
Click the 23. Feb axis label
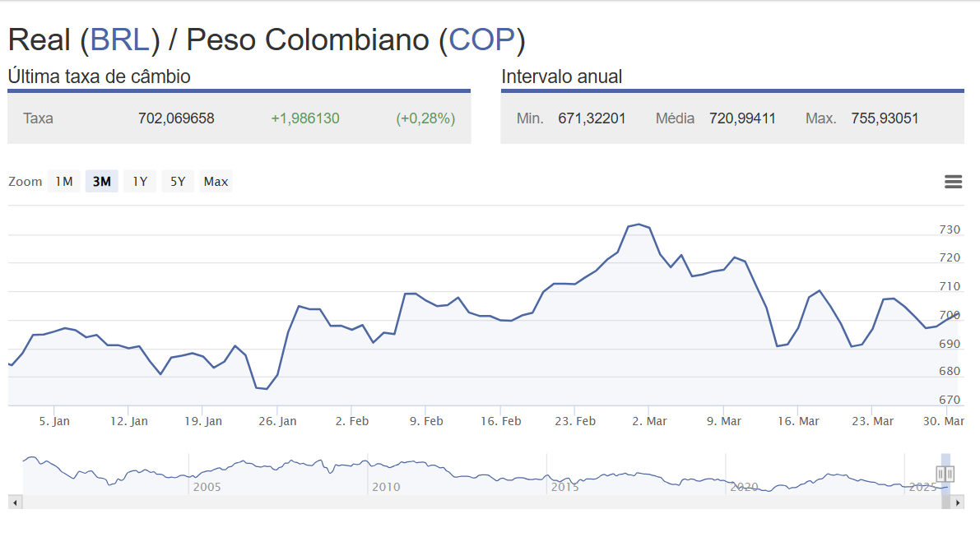tap(574, 420)
